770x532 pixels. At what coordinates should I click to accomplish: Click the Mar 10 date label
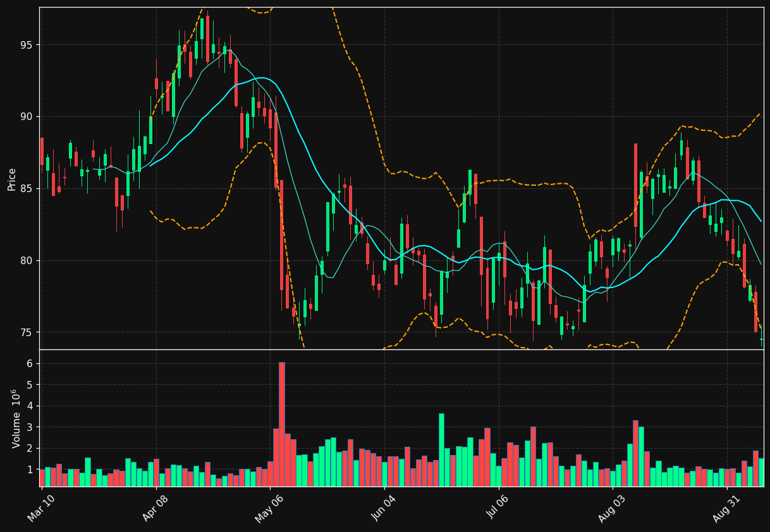point(40,507)
